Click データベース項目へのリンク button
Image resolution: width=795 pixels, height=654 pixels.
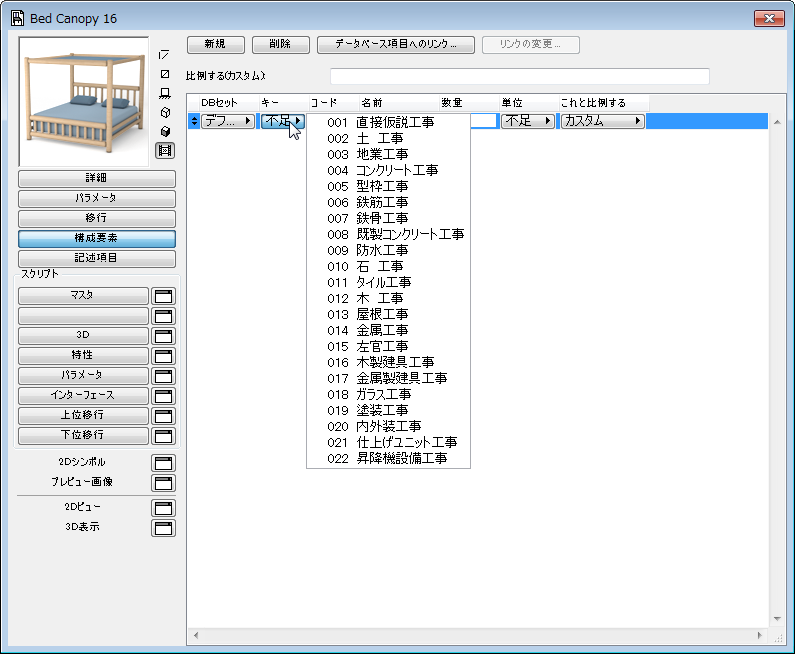396,45
